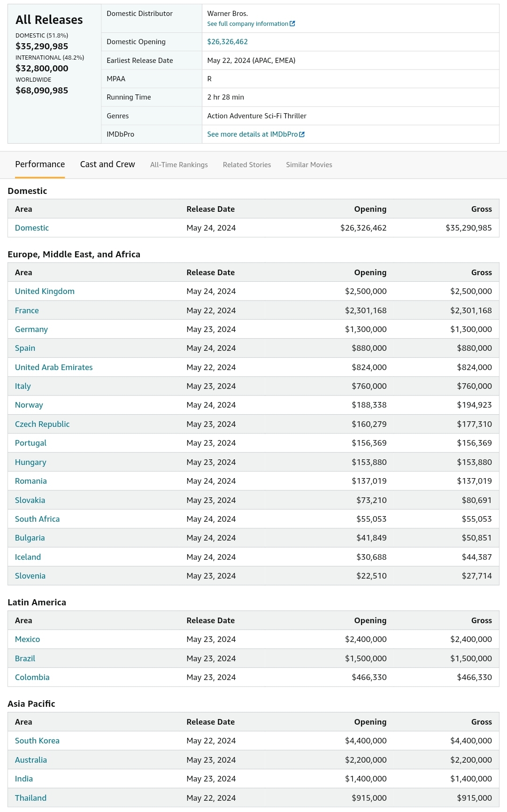Open the United Arab Emirates link
The image size is (507, 812).
[54, 367]
